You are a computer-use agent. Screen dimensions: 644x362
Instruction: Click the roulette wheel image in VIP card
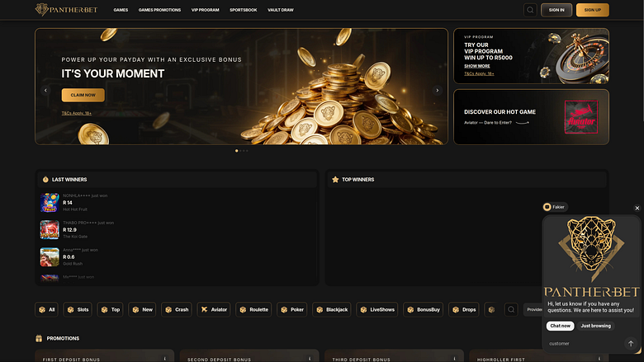click(582, 58)
